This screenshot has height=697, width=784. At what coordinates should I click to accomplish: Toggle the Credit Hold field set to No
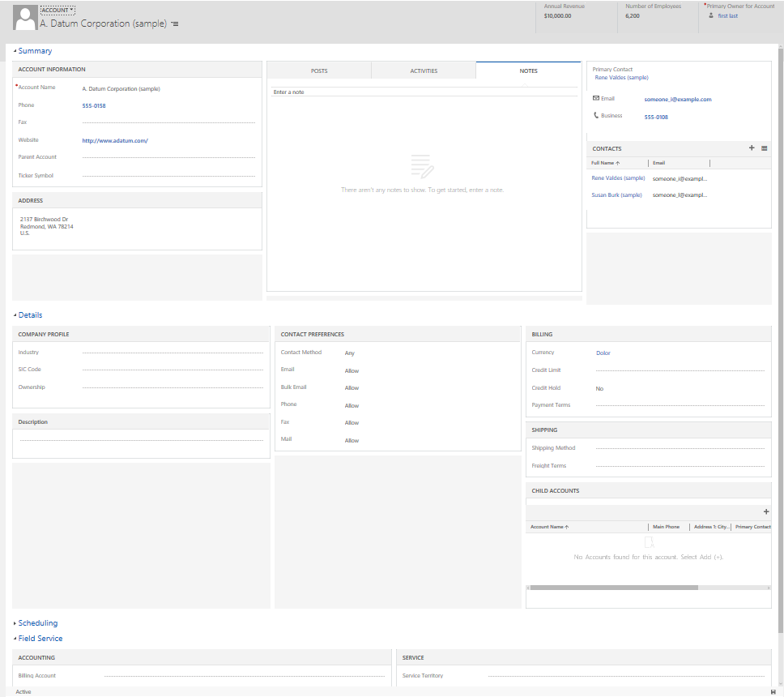(599, 389)
